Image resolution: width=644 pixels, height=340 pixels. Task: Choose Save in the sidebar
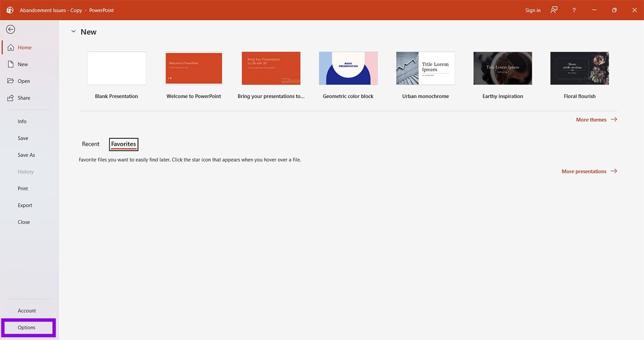tap(23, 138)
